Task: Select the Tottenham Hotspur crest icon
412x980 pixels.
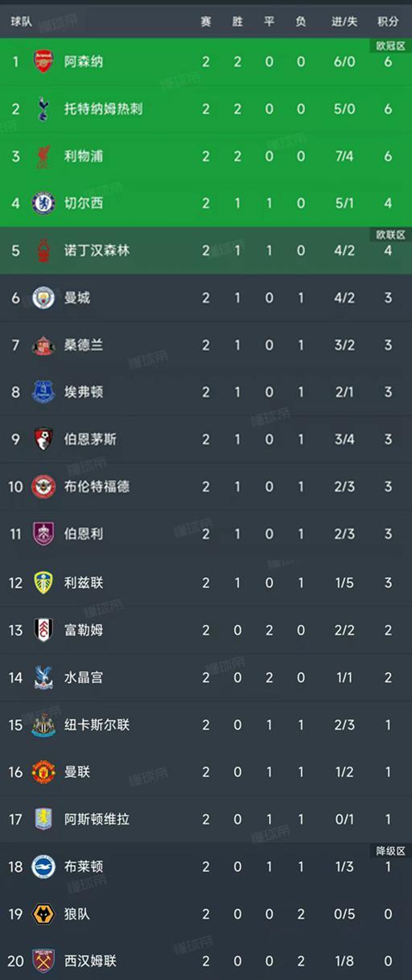Action: point(43,109)
